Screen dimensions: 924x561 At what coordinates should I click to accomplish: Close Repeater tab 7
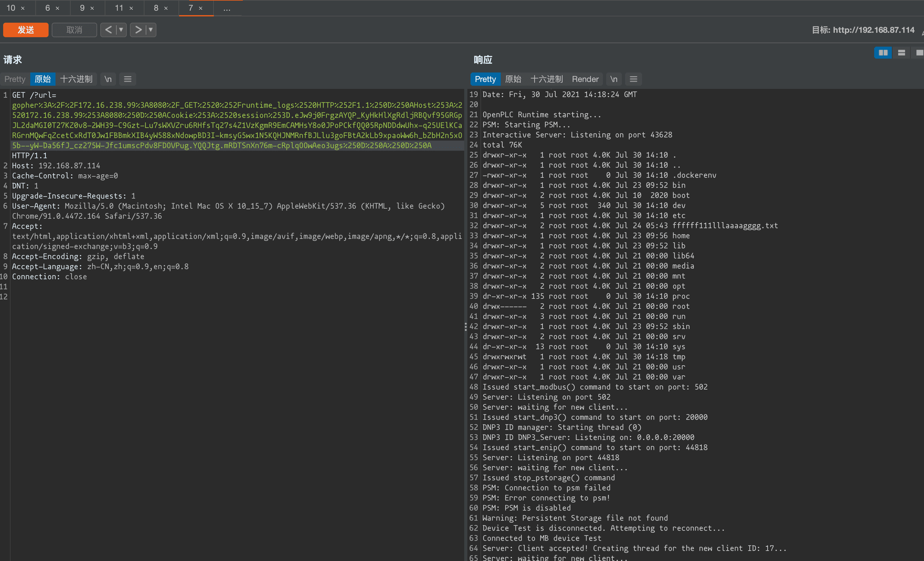[201, 8]
